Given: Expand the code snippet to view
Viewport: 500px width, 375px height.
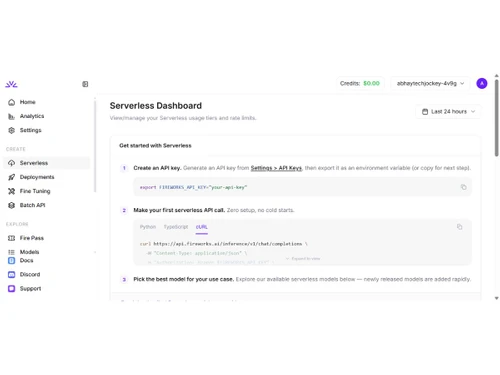Looking at the screenshot, I should [303, 259].
